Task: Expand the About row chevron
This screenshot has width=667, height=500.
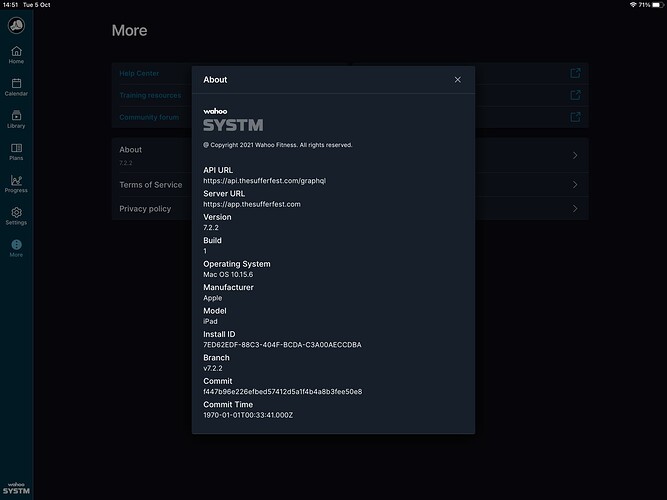Action: (575, 155)
